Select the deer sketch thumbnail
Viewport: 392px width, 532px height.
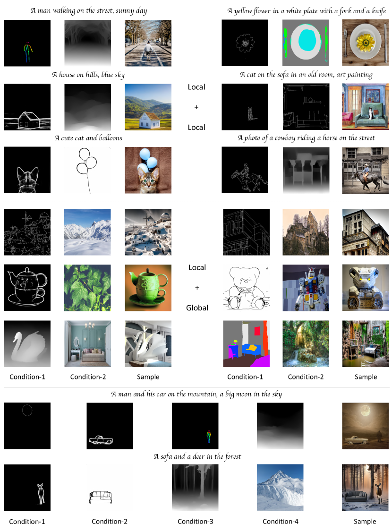click(x=27, y=488)
